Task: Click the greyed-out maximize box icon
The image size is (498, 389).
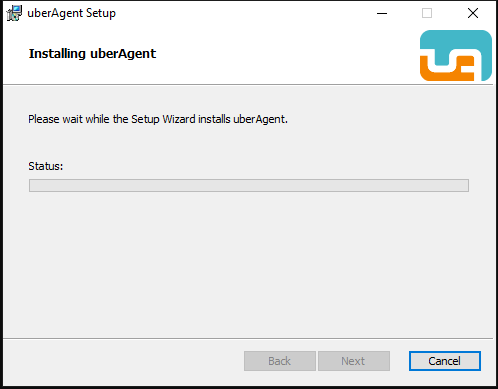Action: (x=427, y=13)
